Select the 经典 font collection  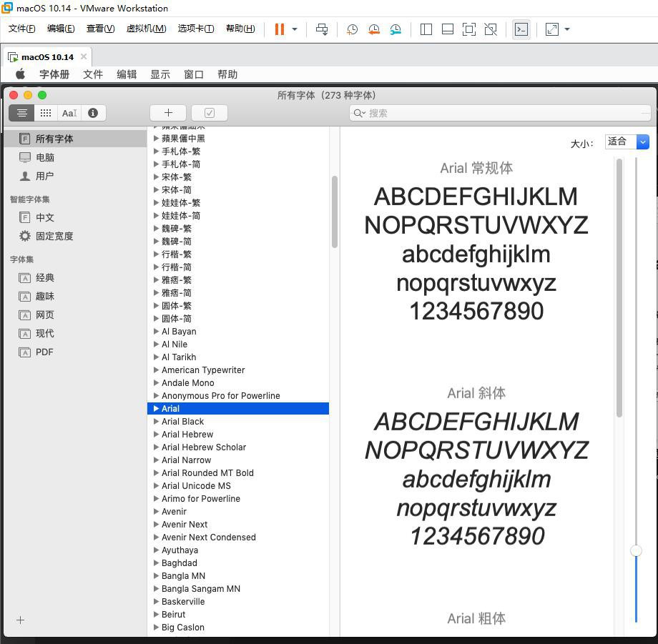click(x=75, y=277)
